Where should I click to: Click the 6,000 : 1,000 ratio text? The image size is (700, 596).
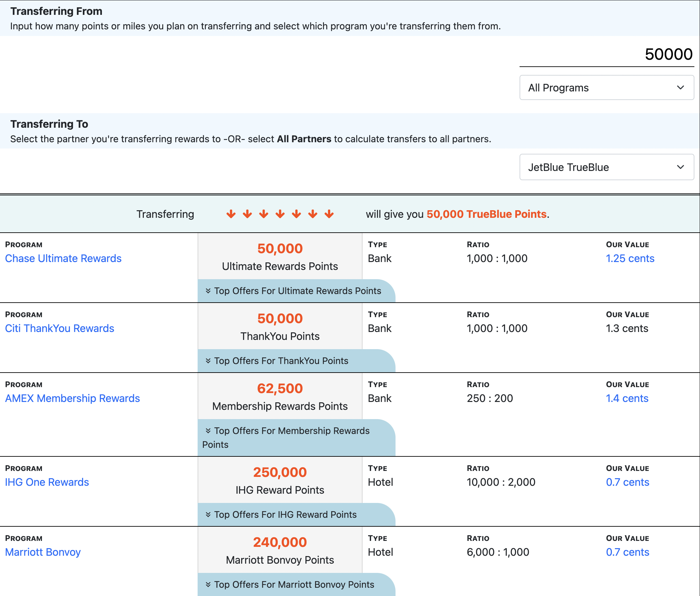tap(498, 552)
